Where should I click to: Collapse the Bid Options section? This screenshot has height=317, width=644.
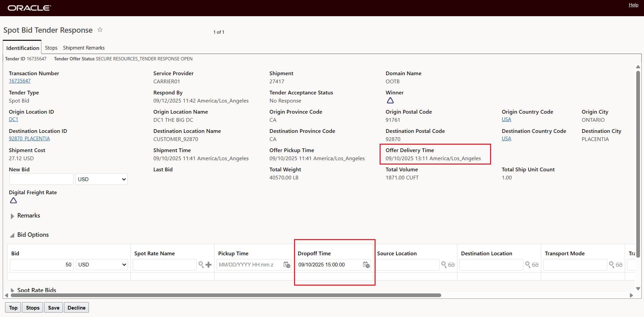coord(12,235)
